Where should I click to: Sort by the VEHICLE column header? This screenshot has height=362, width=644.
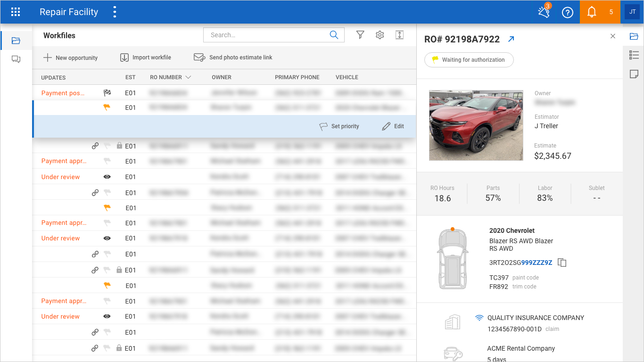347,77
